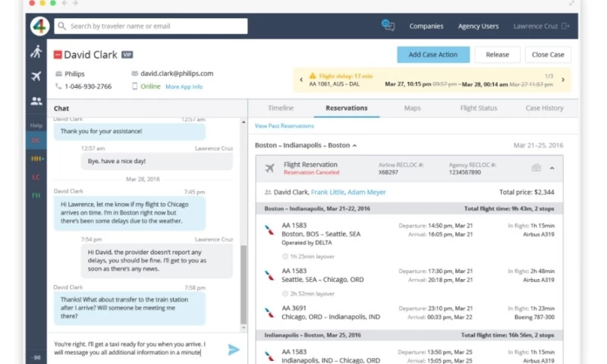Open the airplane flights sidebar icon

(36, 76)
